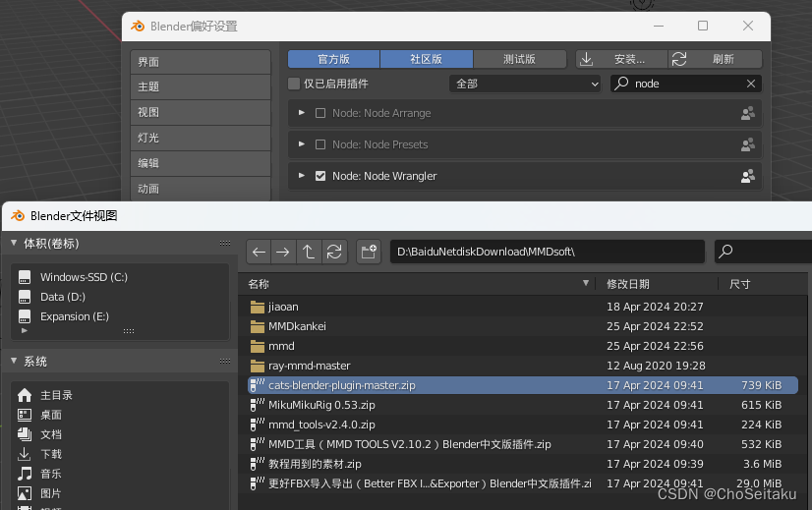The width and height of the screenshot is (812, 510).
Task: Open the jiaoan folder
Action: coord(523,307)
